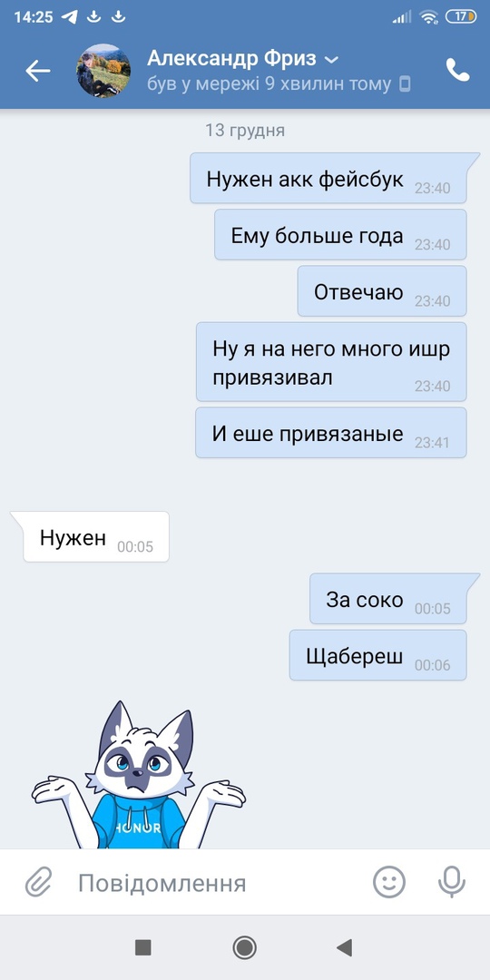490x980 pixels.
Task: Select the message 'Щабереш'
Action: point(378,655)
